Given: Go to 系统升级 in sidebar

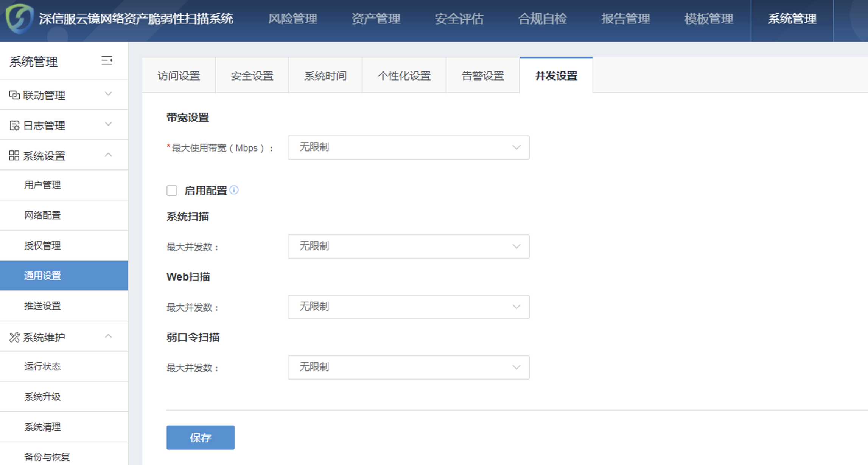Looking at the screenshot, I should coord(64,397).
